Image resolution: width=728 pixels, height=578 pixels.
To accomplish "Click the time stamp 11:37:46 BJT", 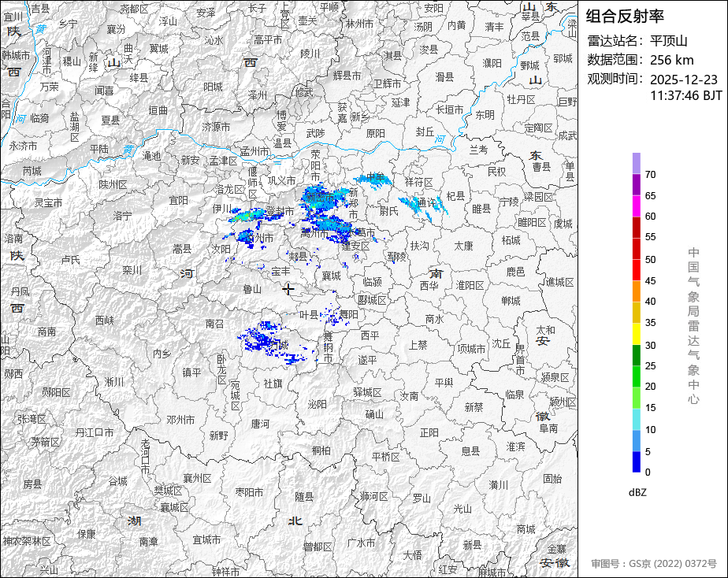I will 685,96.
